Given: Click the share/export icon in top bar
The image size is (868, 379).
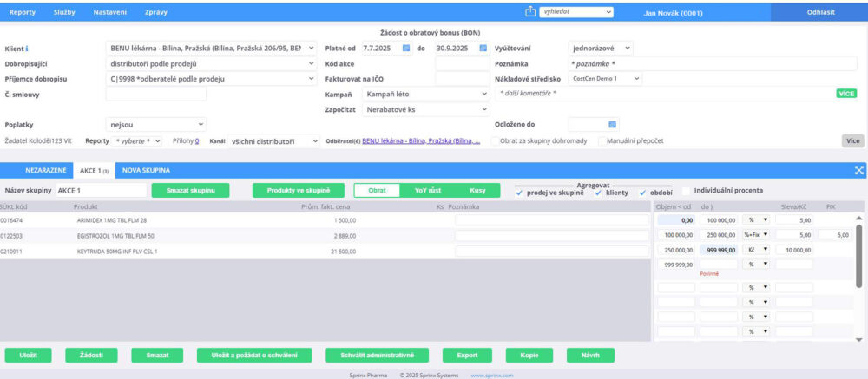Looking at the screenshot, I should (531, 12).
